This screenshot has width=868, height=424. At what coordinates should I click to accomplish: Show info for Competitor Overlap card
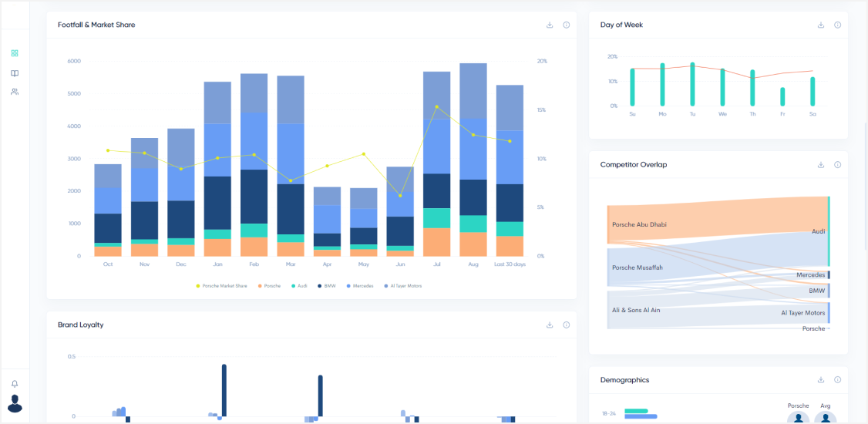tap(838, 165)
